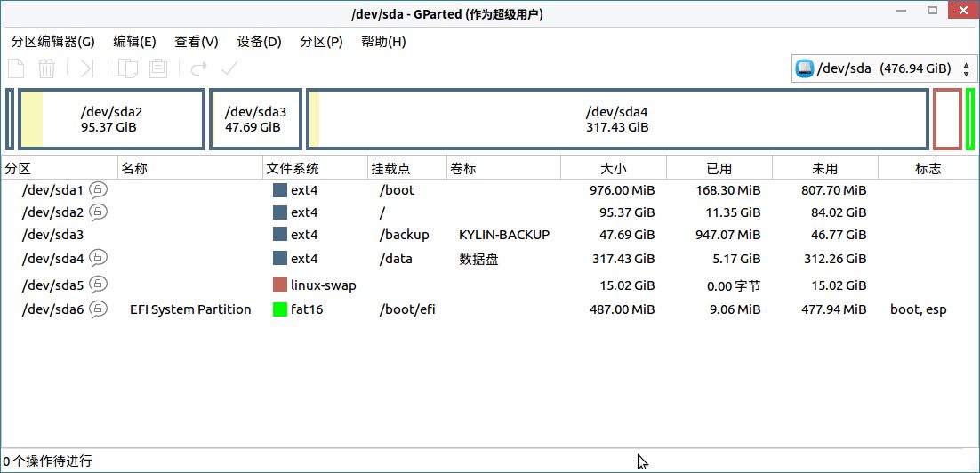Click the Resize/Move toolbar icon

tap(87, 68)
